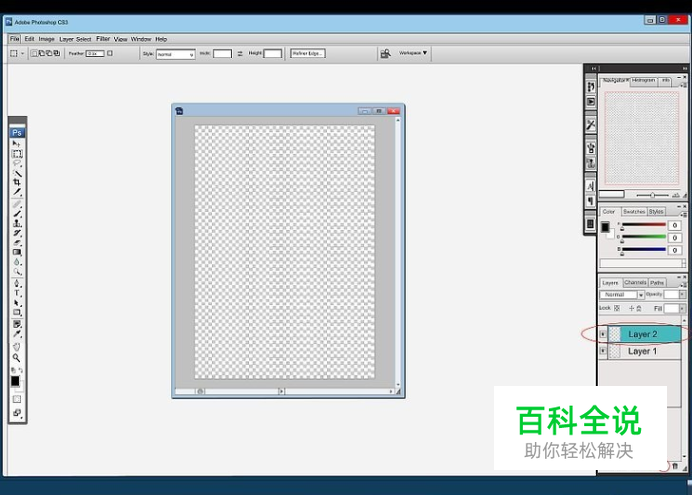Toggle lock transparent pixels in Layers panel
This screenshot has width=692, height=495.
617,308
